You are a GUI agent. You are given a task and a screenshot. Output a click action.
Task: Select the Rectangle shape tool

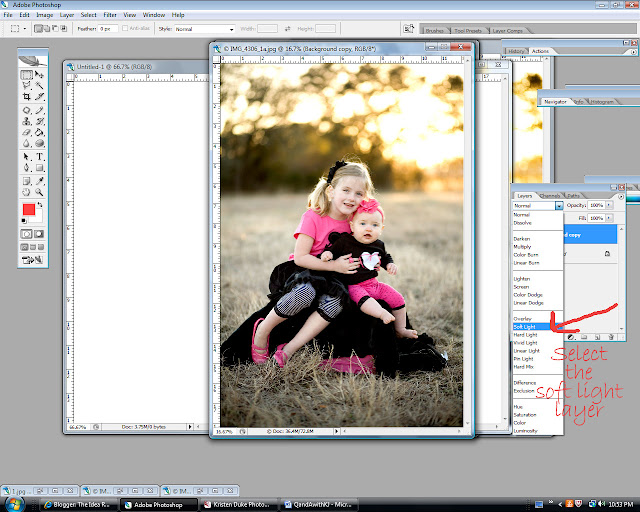click(x=39, y=167)
